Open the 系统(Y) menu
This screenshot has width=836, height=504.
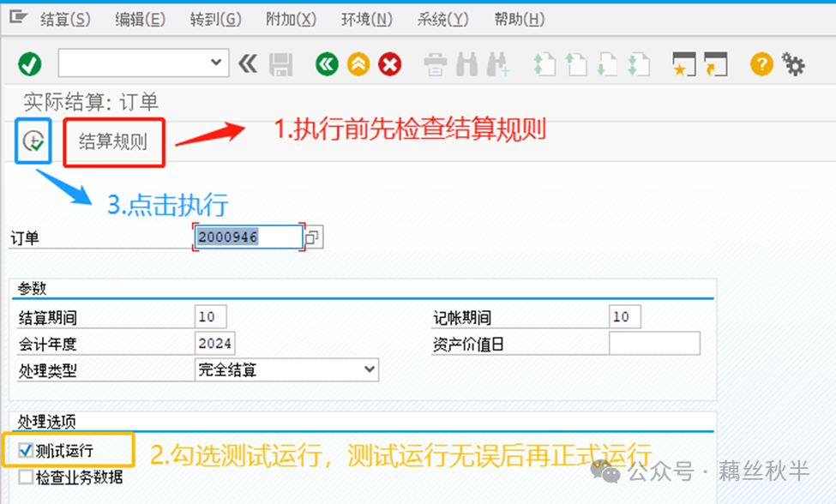click(442, 19)
